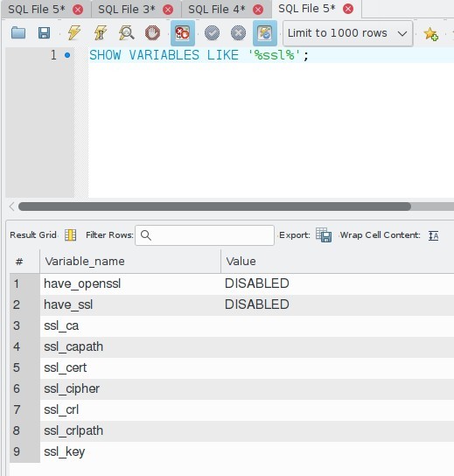Select the ssl_cert row cell
Image resolution: width=454 pixels, height=476 pixels.
tap(130, 367)
